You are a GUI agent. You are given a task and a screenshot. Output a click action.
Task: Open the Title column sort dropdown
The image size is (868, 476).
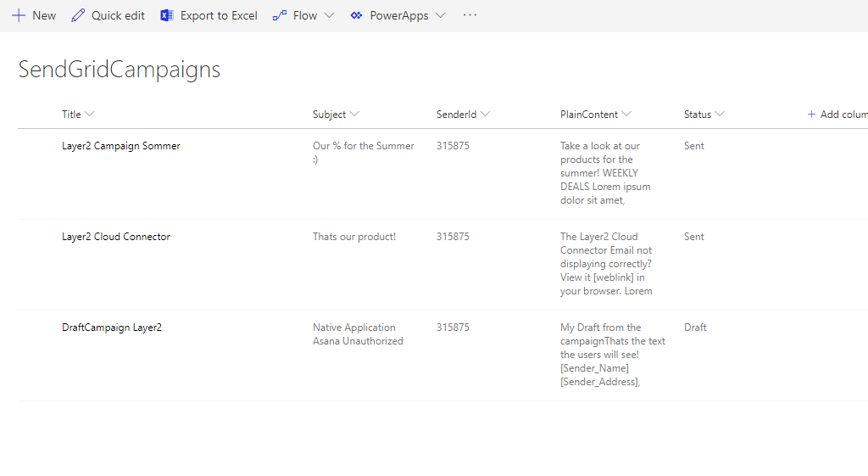[90, 115]
